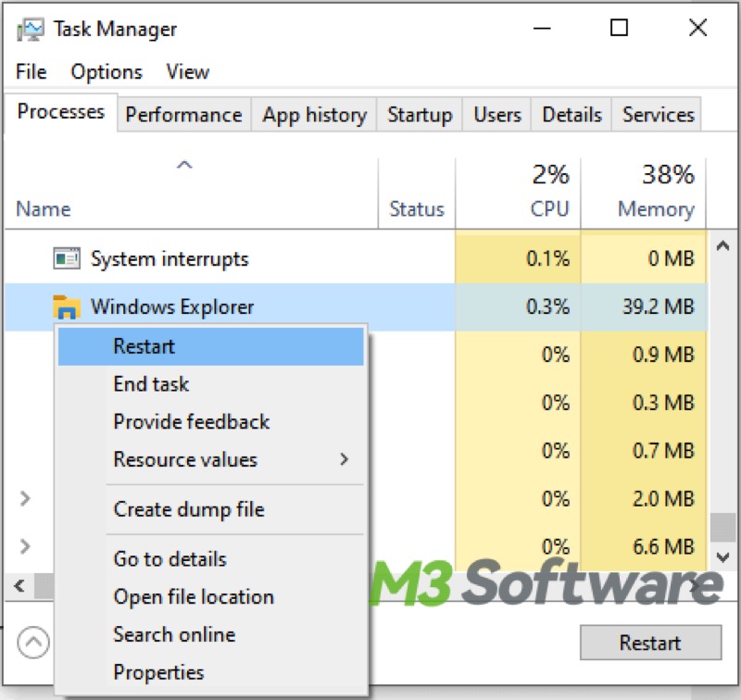The width and height of the screenshot is (741, 700).
Task: Select the System interrupts row
Action: (357, 258)
